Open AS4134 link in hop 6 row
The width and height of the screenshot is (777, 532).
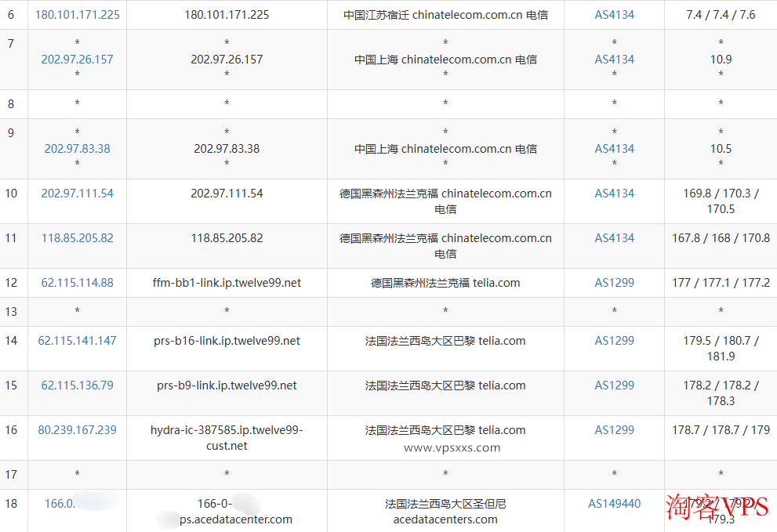tap(615, 15)
